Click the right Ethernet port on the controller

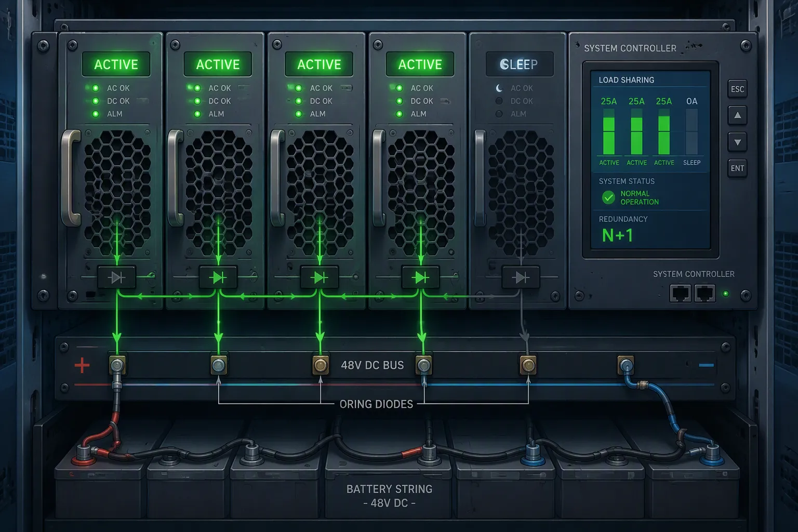point(704,294)
